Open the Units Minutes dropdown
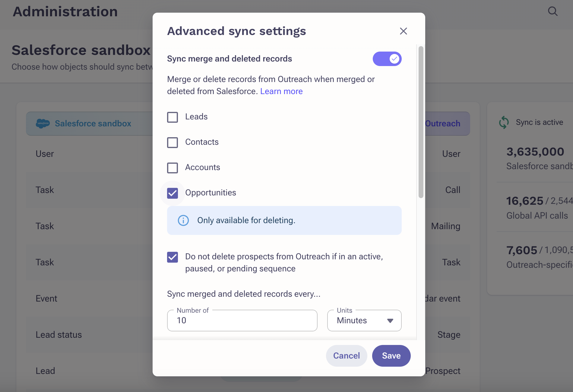This screenshot has height=392, width=573. pos(364,320)
